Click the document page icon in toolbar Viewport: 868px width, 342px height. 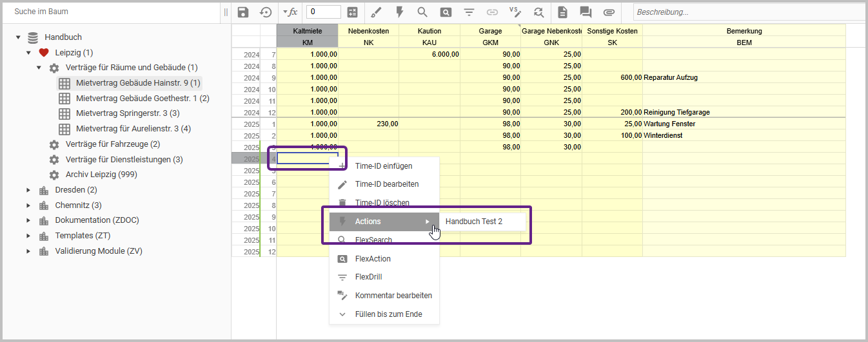coord(562,12)
